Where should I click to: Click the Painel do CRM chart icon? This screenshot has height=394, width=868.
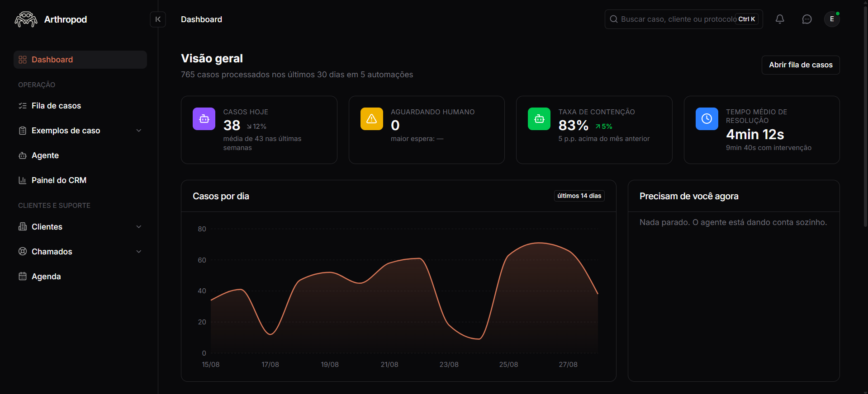coord(23,180)
